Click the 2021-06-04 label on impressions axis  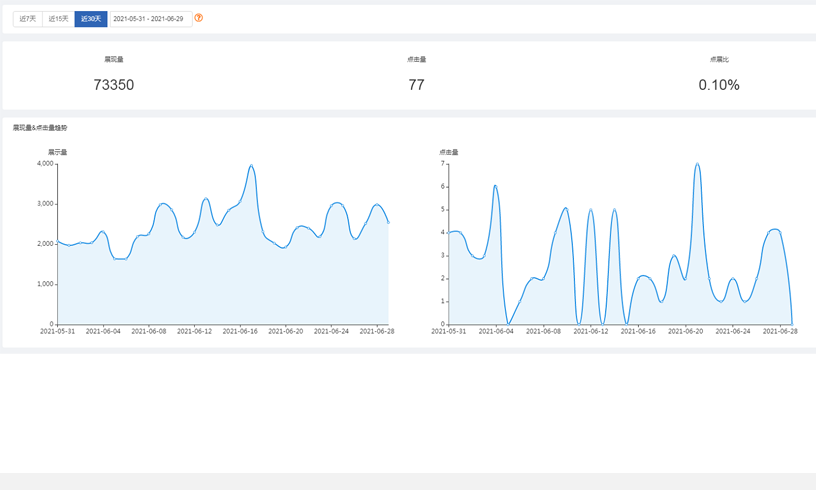[103, 331]
